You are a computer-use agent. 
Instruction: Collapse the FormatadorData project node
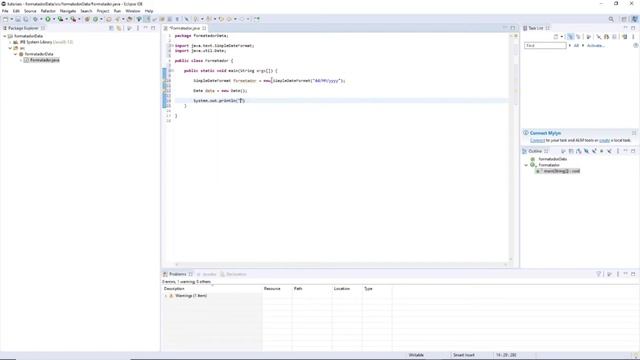5,36
